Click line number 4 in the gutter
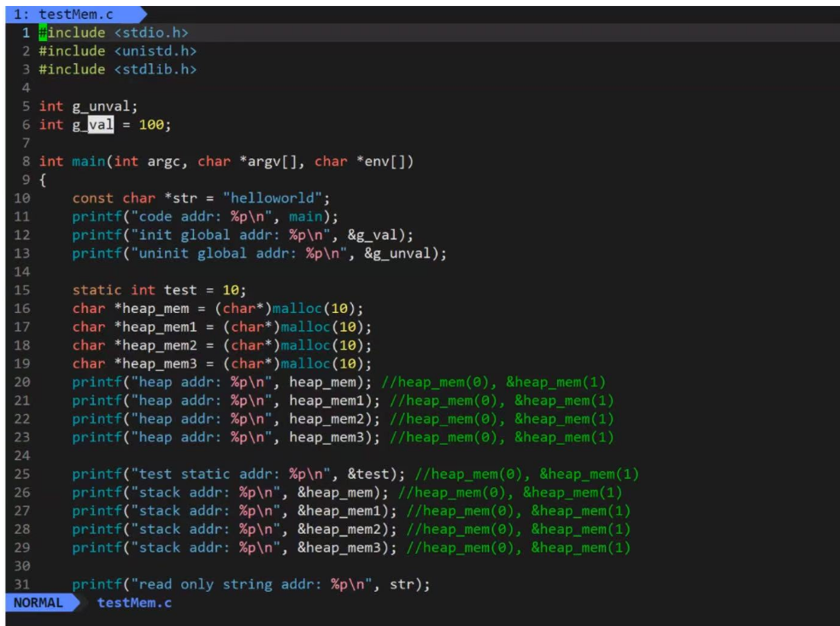 pyautogui.click(x=26, y=88)
